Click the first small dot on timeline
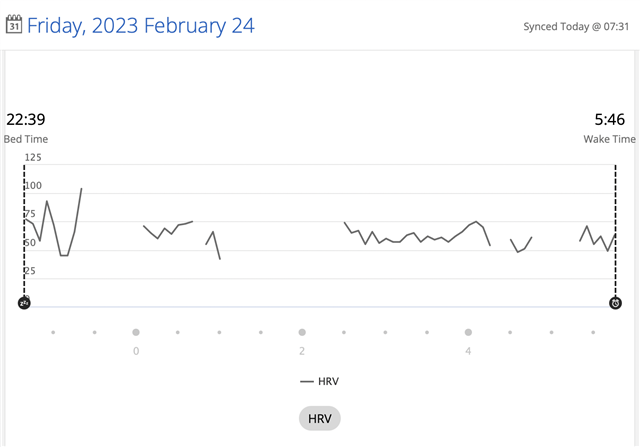640x447 pixels. coord(53,332)
